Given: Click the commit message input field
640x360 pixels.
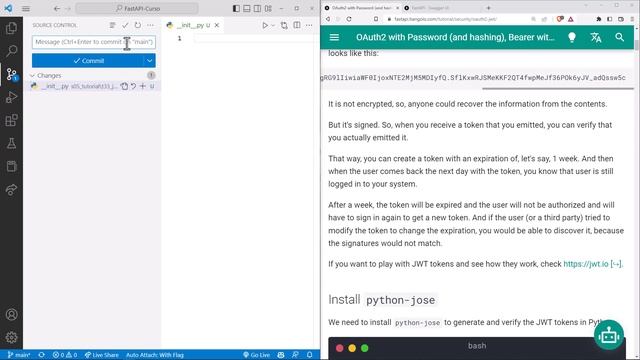Looking at the screenshot, I should coord(94,42).
